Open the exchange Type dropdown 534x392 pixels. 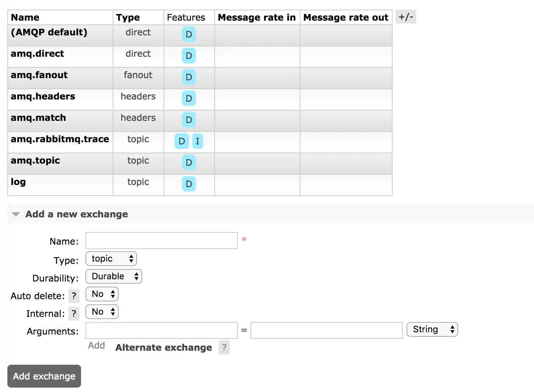click(x=111, y=259)
